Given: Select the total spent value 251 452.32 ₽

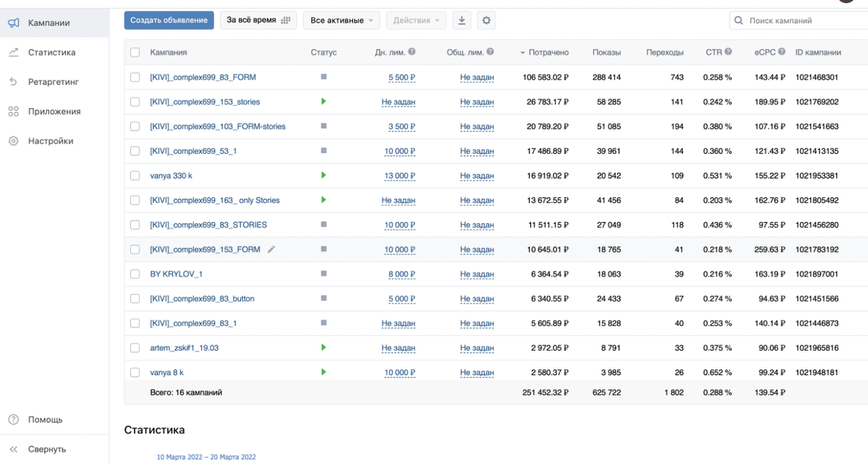Looking at the screenshot, I should 545,392.
